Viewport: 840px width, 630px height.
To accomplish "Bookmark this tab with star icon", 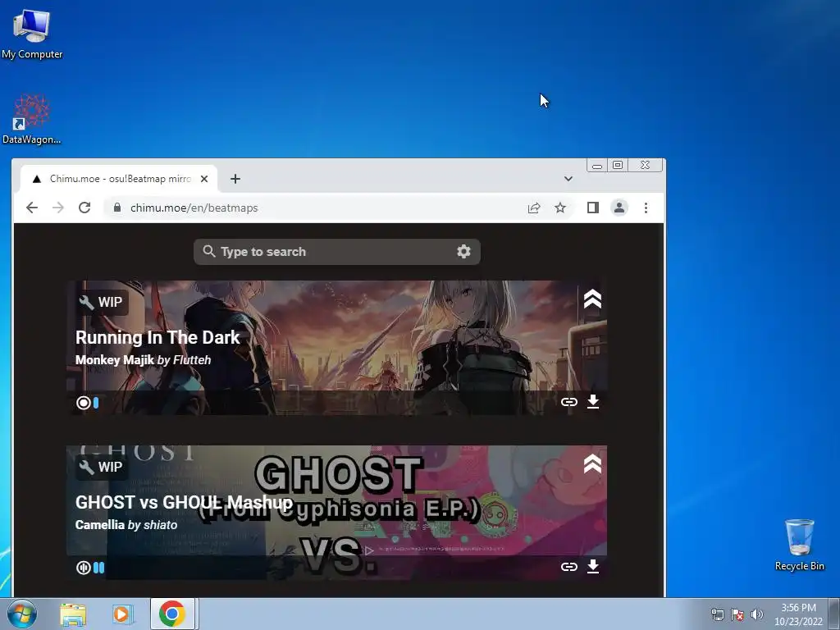I will click(x=559, y=208).
